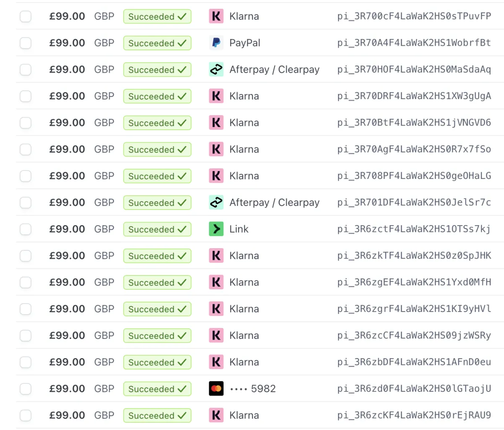Click the Klarna icon on the pi_3R700cF row

[x=216, y=16]
